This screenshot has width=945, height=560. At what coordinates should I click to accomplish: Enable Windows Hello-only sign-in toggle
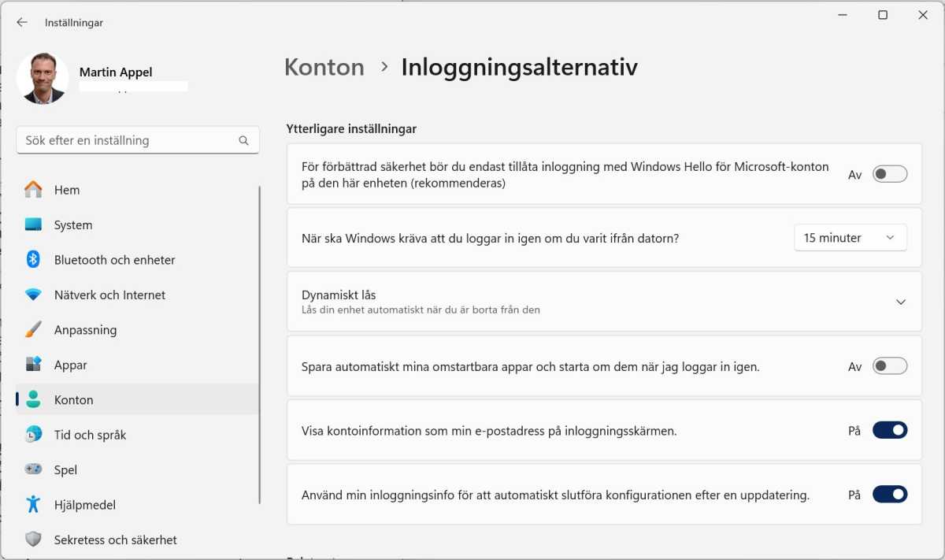(x=889, y=173)
